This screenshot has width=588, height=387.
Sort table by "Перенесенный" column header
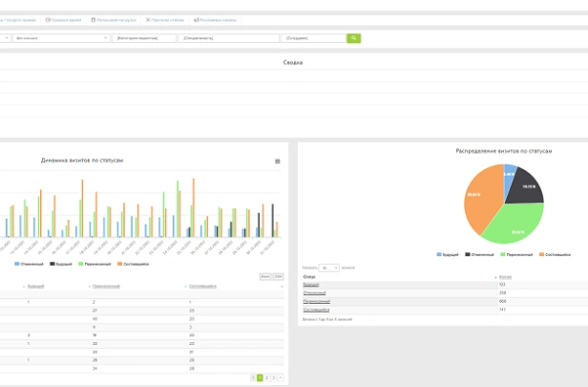[106, 286]
